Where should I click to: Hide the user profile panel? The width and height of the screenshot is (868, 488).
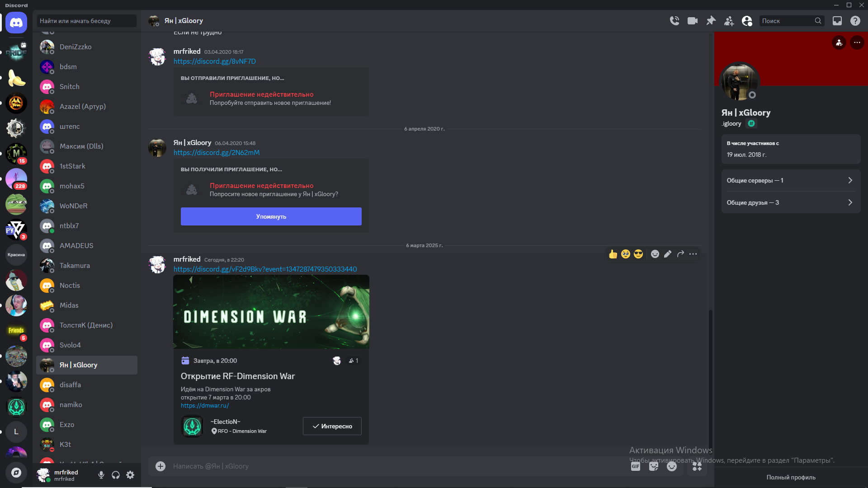point(747,21)
